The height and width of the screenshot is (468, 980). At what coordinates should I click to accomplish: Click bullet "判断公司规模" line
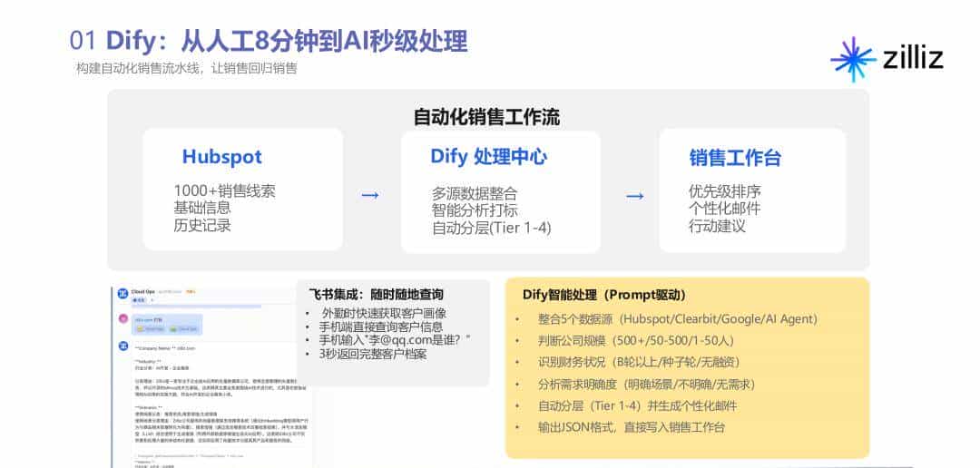click(635, 341)
